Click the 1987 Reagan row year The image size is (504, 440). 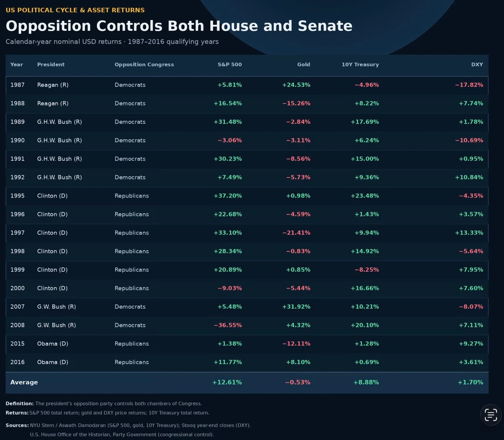[18, 85]
